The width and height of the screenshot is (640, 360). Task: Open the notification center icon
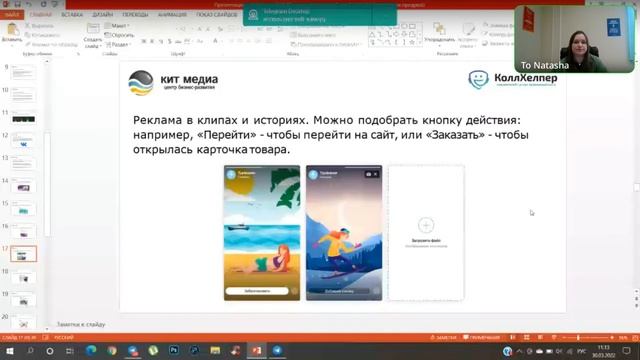coord(627,351)
